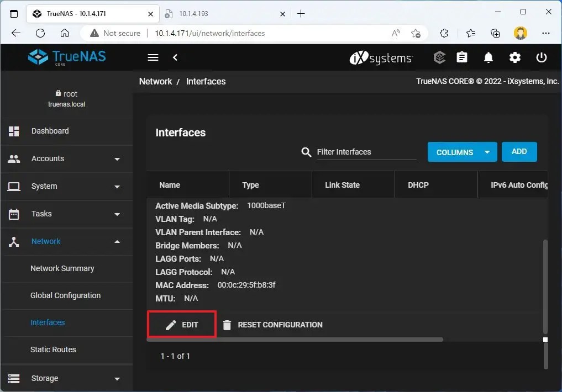Image resolution: width=562 pixels, height=392 pixels.
Task: Click the search magnifier beside Filter Interfaces
Action: 306,152
